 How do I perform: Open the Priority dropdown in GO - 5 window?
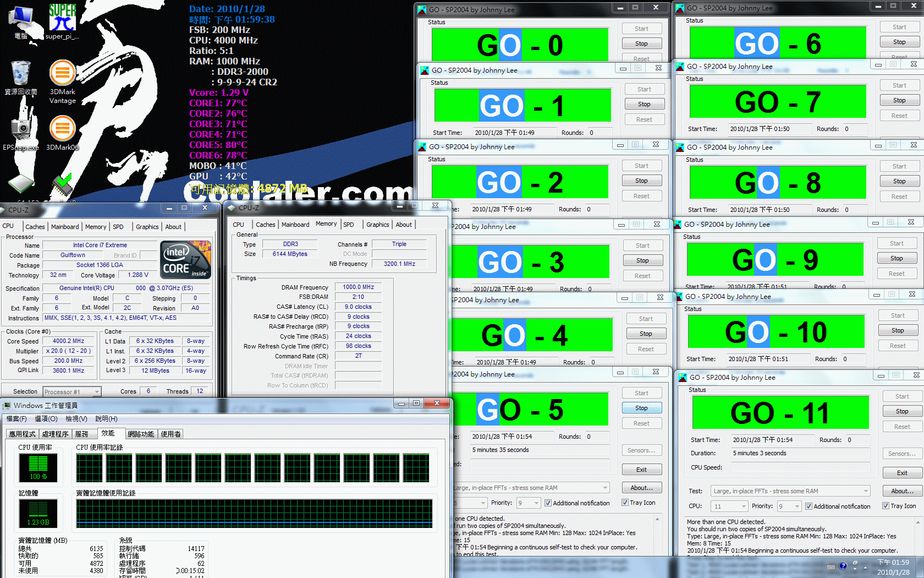click(529, 503)
